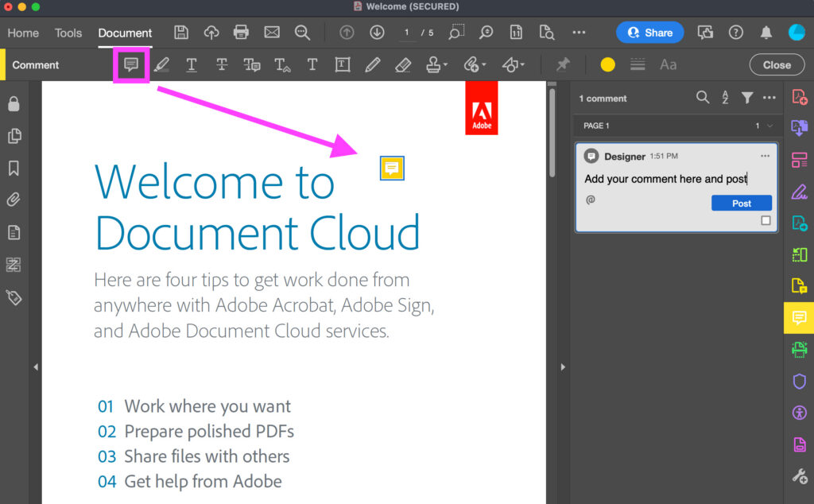Click the blue Share button
814x504 pixels.
coord(649,33)
